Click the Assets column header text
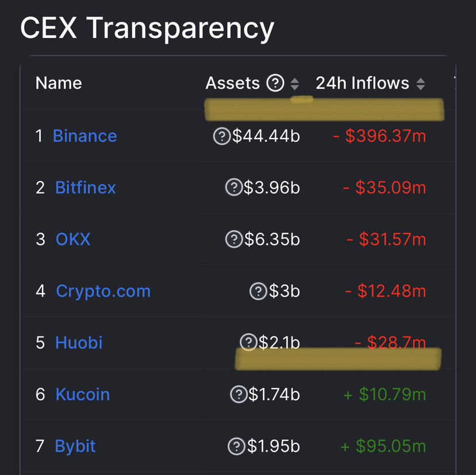 233,83
